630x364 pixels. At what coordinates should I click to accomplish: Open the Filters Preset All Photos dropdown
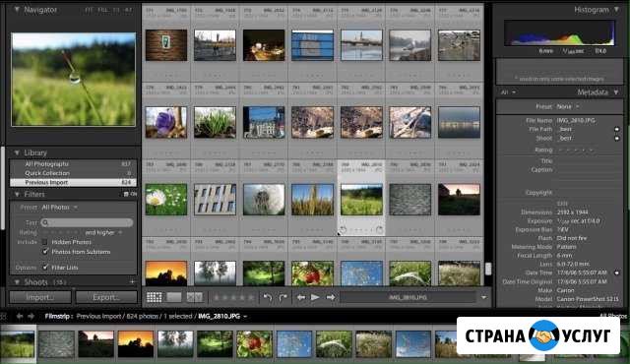tap(60, 207)
